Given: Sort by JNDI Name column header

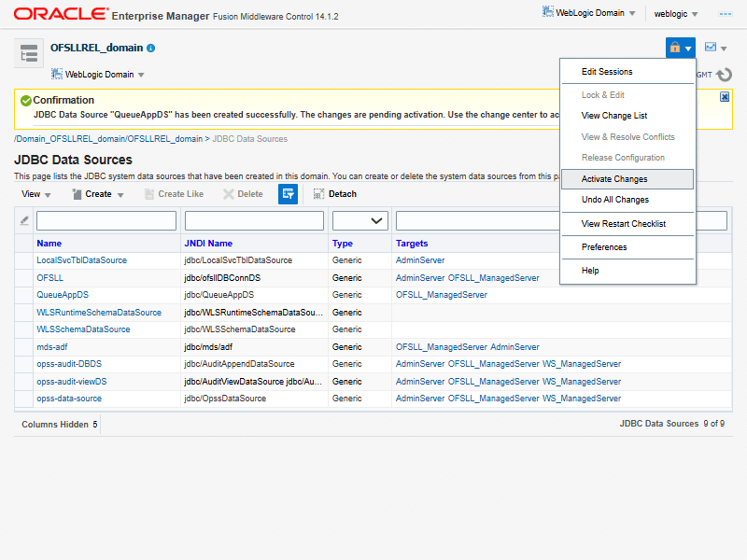Looking at the screenshot, I should pyautogui.click(x=208, y=243).
